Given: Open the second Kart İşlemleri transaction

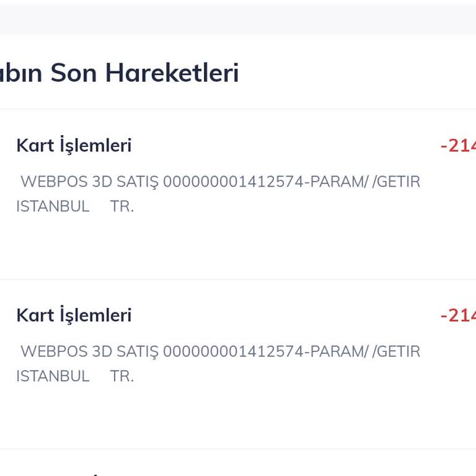Looking at the screenshot, I should click(x=74, y=315).
